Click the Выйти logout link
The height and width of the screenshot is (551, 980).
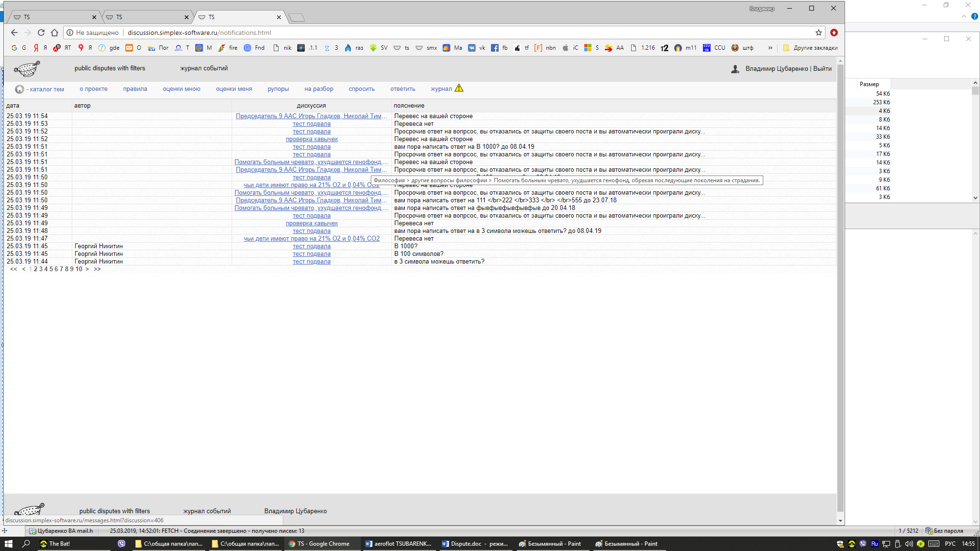click(822, 69)
